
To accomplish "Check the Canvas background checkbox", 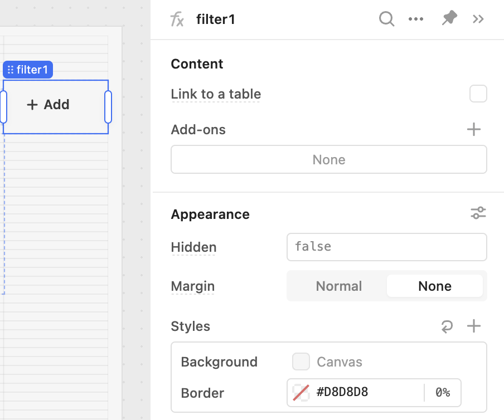I will [x=301, y=362].
